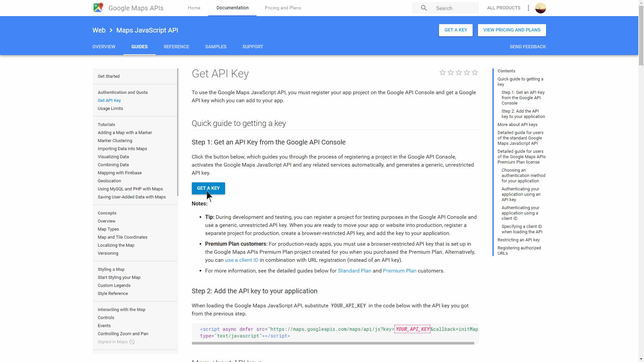Click the breadcrumb chevron after Web
This screenshot has height=362, width=644.
click(111, 30)
